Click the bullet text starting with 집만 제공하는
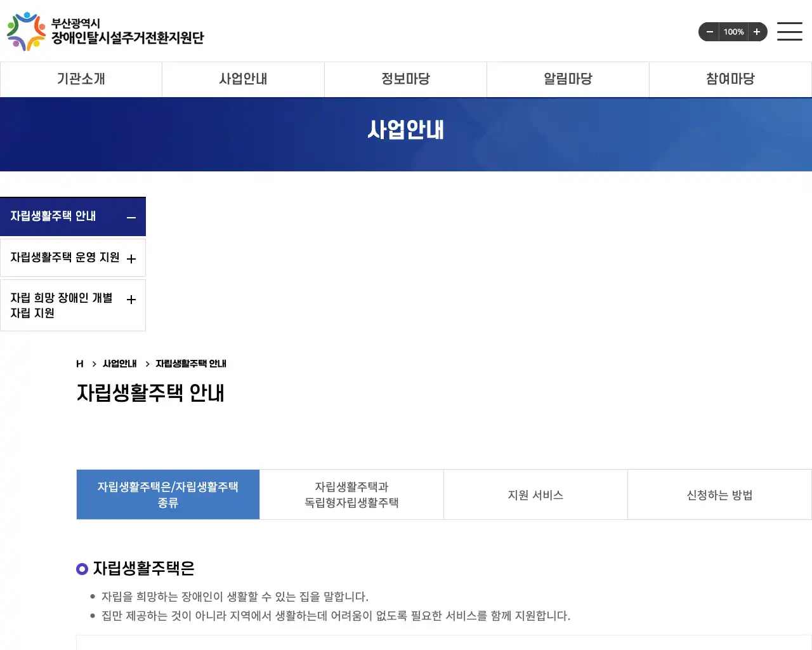The height and width of the screenshot is (650, 812). coord(336,616)
